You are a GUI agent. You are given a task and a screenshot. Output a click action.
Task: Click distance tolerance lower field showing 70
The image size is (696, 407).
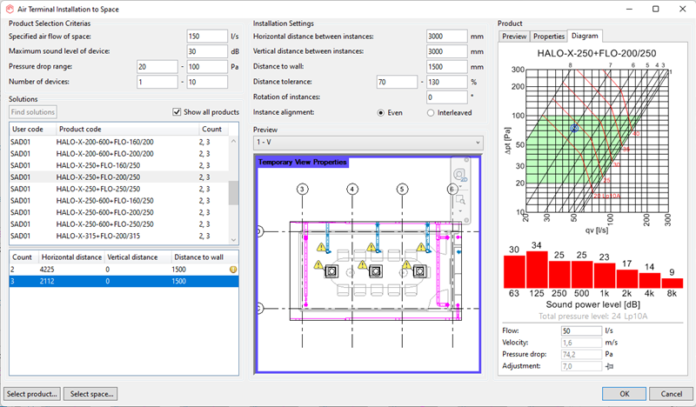click(x=397, y=82)
